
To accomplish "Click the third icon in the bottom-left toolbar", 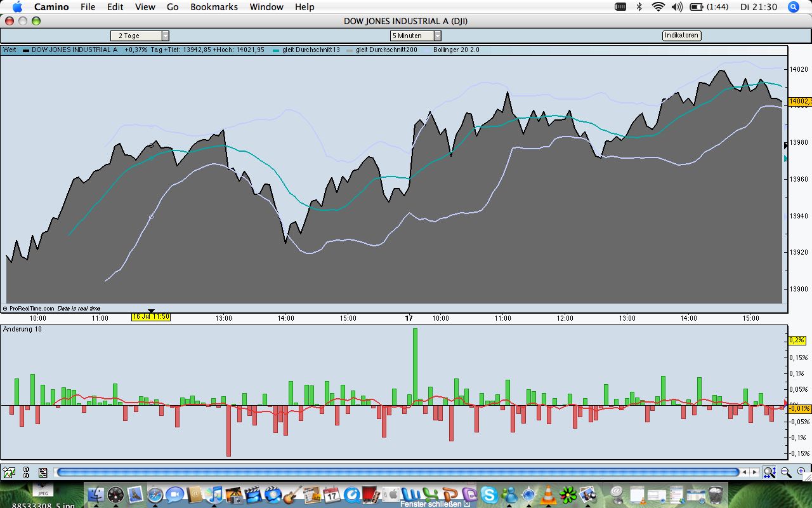I will click(43, 472).
